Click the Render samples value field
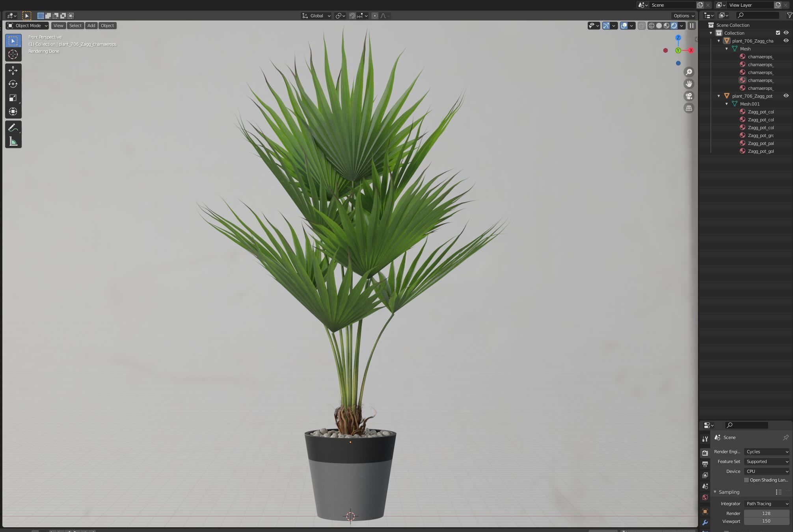The width and height of the screenshot is (793, 532). [766, 513]
